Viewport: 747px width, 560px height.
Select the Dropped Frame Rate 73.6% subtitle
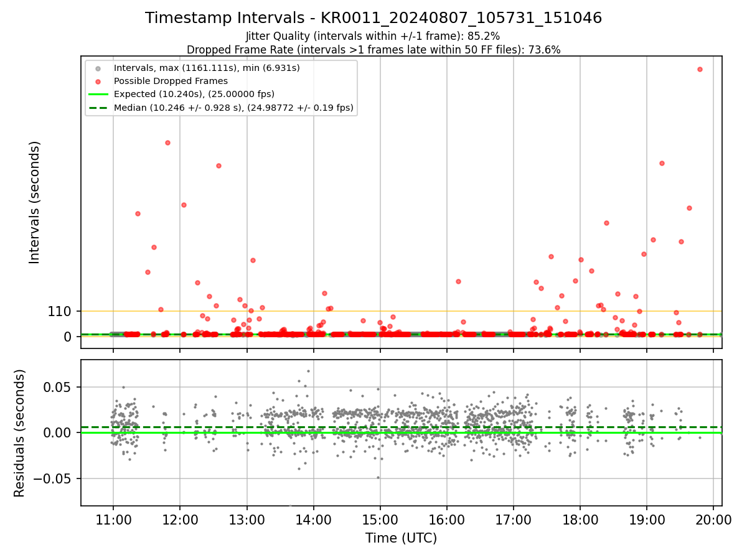click(x=374, y=50)
